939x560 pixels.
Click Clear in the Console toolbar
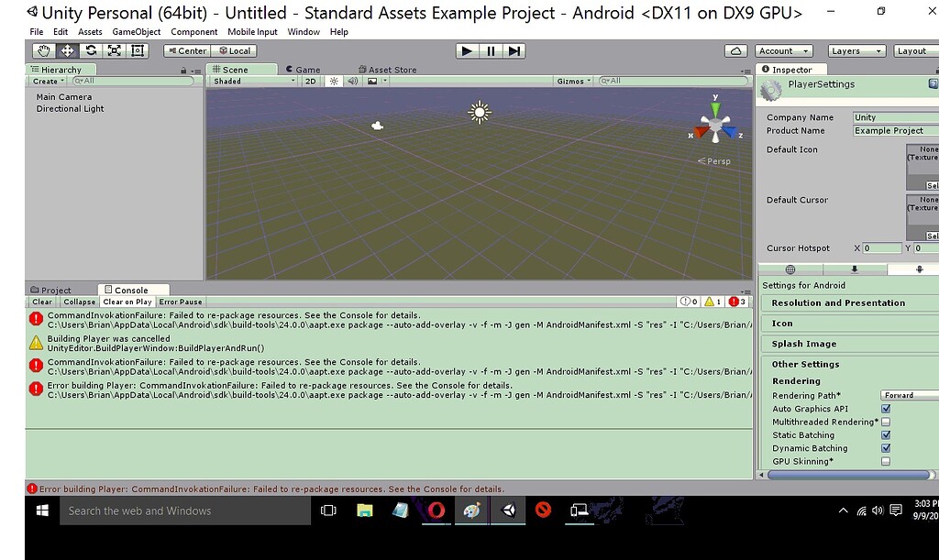click(41, 302)
